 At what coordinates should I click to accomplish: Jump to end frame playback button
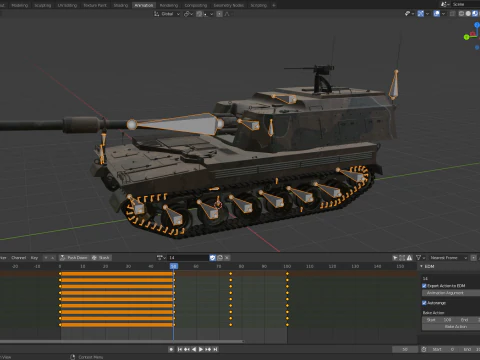215,349
